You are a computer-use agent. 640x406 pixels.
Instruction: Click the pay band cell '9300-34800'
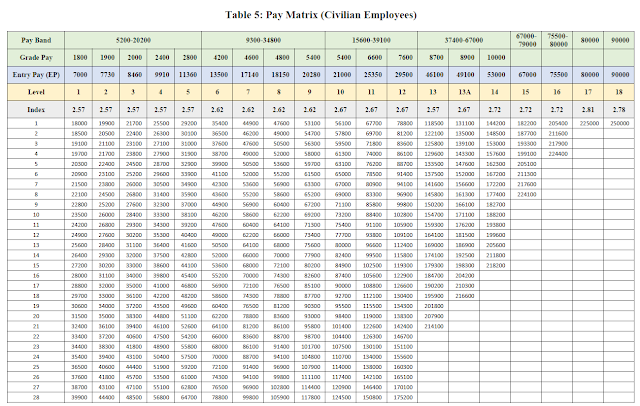tap(263, 40)
